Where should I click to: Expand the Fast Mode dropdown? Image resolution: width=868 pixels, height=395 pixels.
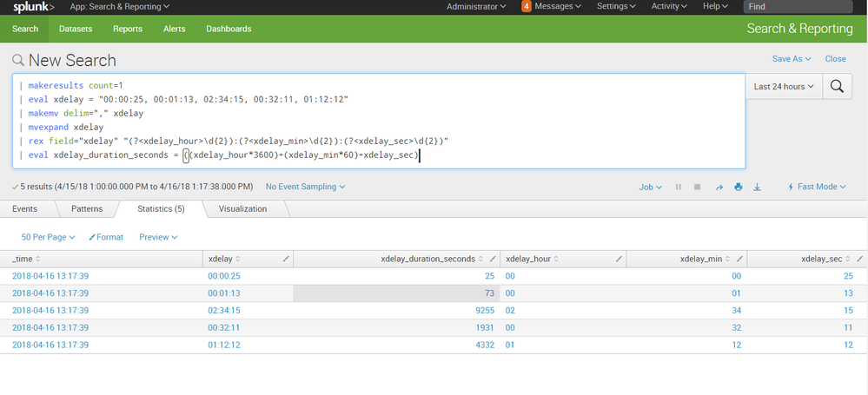click(816, 187)
